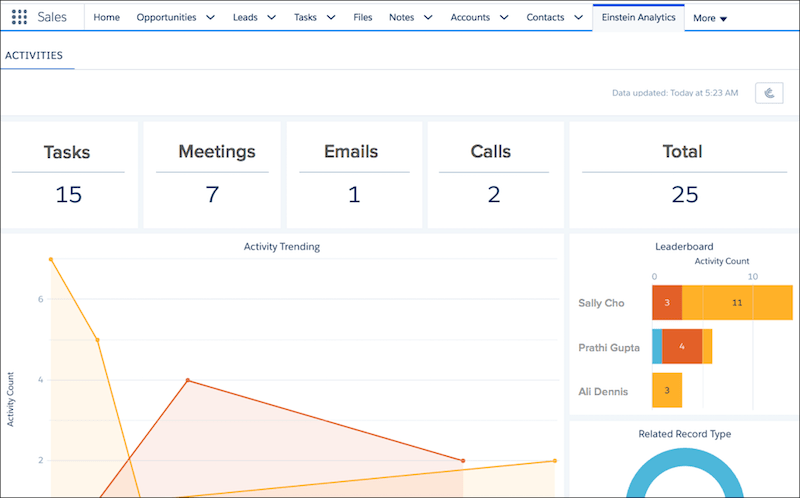Click the Calls count 2

pos(494,195)
